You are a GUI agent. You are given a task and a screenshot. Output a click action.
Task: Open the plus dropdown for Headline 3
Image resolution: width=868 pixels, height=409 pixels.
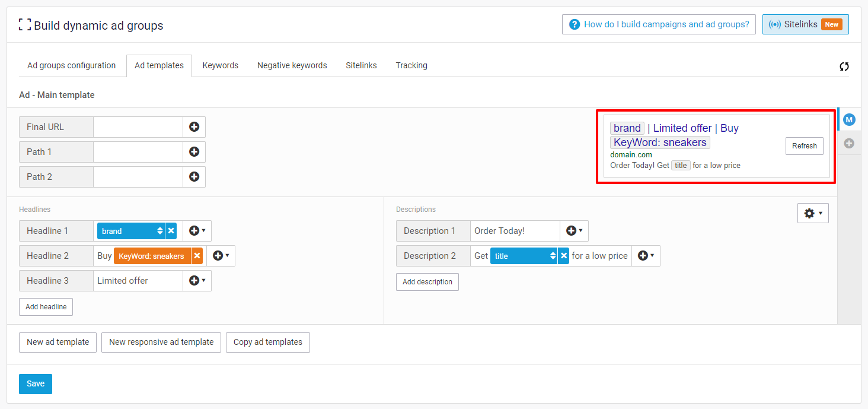coord(197,281)
